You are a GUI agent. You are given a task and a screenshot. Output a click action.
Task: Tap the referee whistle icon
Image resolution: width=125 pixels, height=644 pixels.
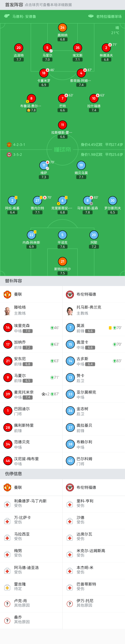(7, 16)
